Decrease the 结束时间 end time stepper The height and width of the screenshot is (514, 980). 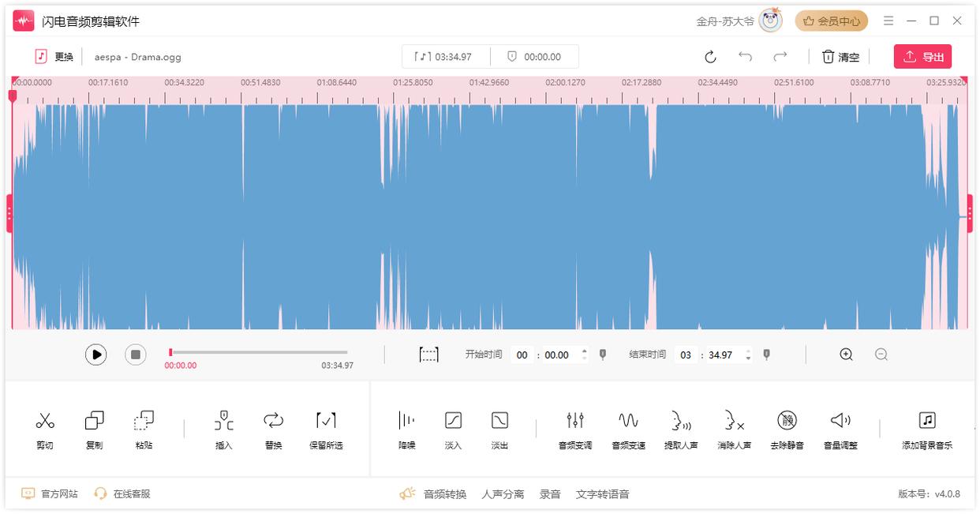749,359
